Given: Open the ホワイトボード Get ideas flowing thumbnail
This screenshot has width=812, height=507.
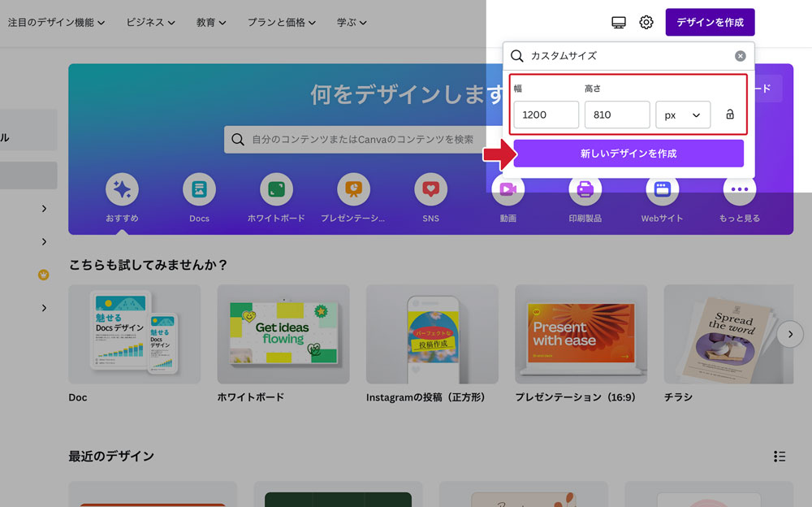Looking at the screenshot, I should (x=283, y=335).
